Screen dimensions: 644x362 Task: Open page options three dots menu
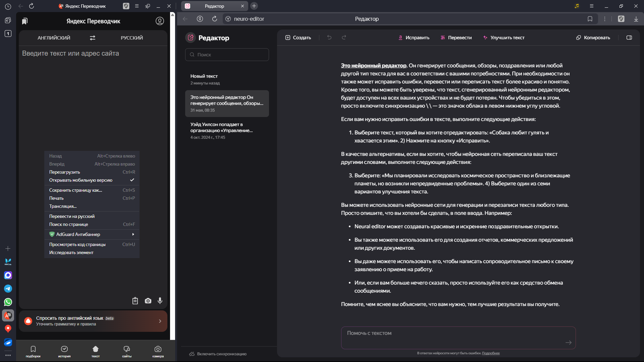[605, 19]
